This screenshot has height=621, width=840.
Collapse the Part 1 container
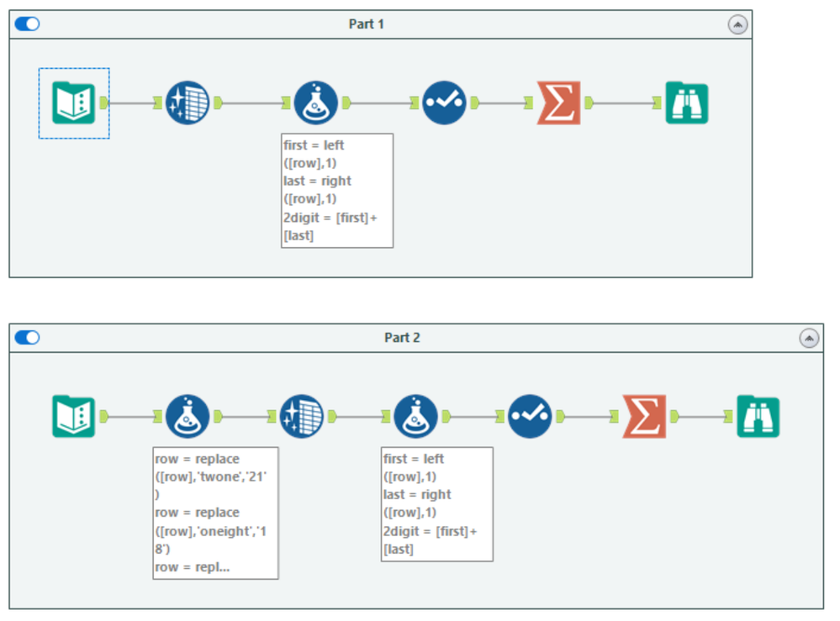pyautogui.click(x=737, y=24)
